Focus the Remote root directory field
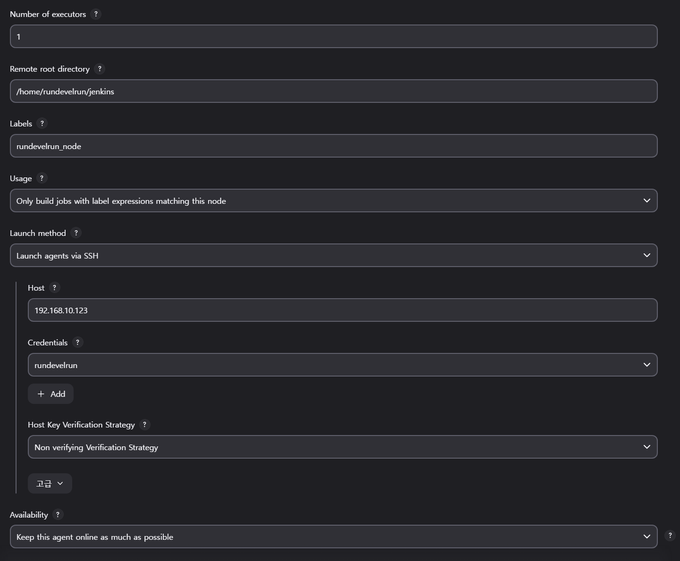Viewport: 680px width, 561px height. (x=333, y=91)
